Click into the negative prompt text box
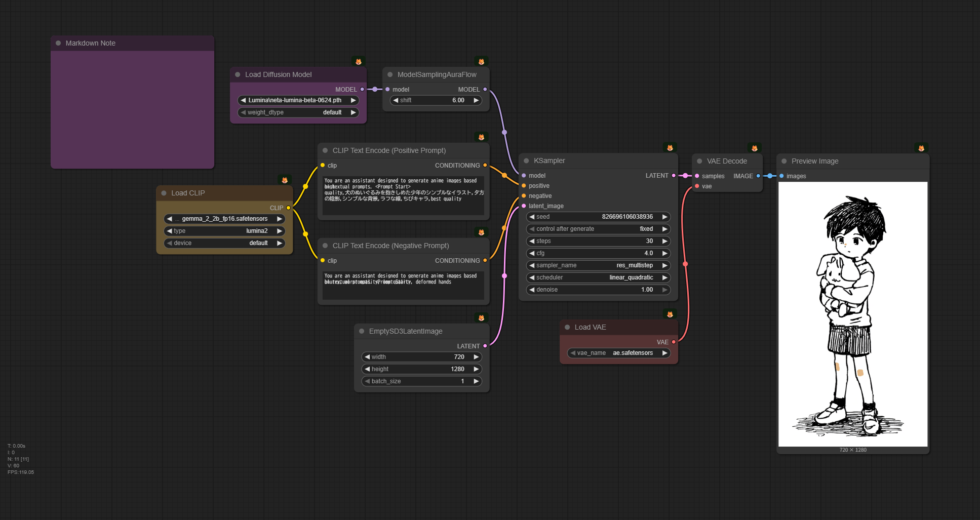This screenshot has height=520, width=980. pos(403,286)
